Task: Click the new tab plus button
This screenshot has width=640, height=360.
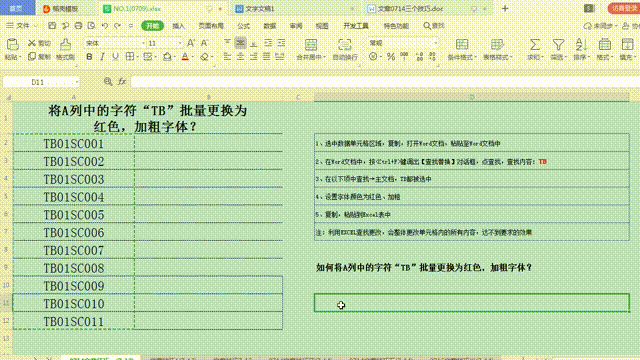Action: [505, 9]
